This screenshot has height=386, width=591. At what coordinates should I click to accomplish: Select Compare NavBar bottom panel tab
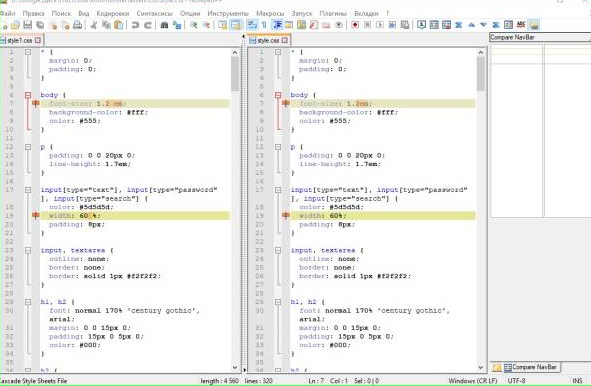pyautogui.click(x=531, y=367)
